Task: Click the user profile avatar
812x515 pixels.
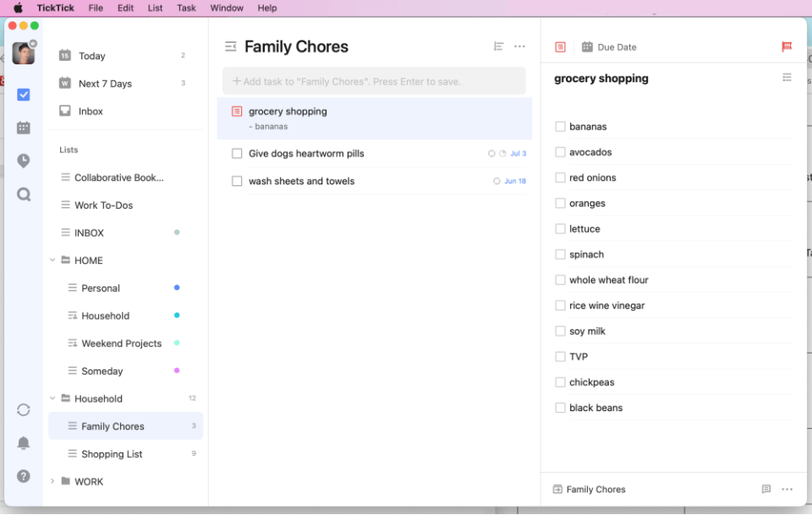Action: point(24,53)
